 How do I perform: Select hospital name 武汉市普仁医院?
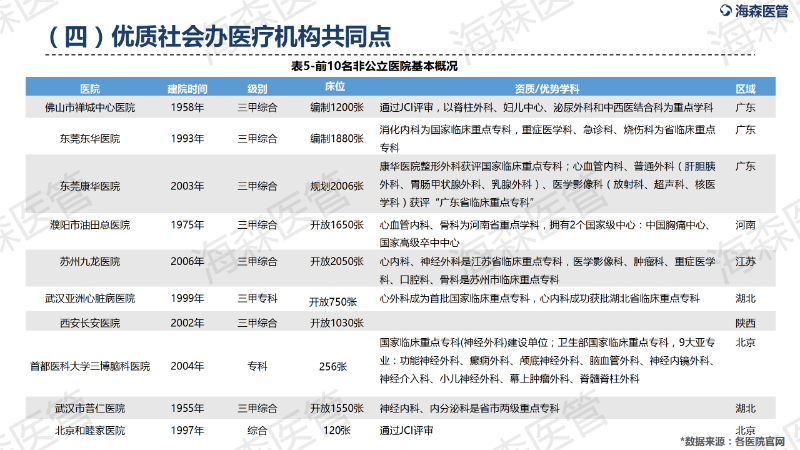point(90,408)
